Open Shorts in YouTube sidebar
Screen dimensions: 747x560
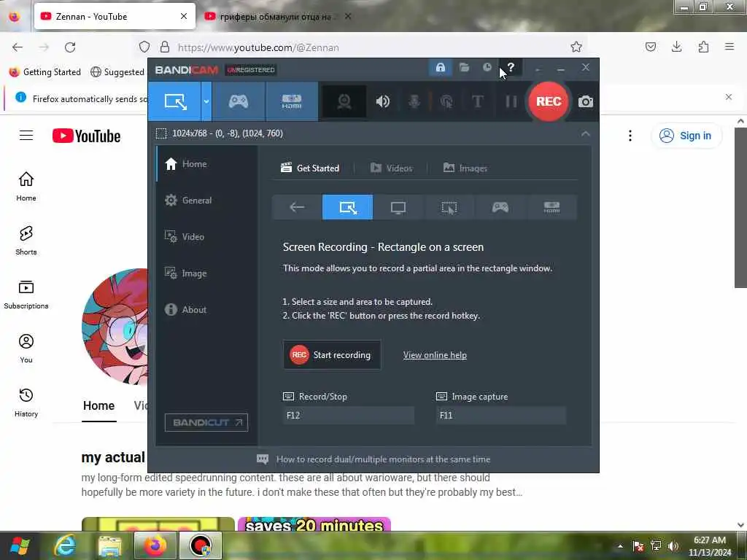(x=26, y=241)
